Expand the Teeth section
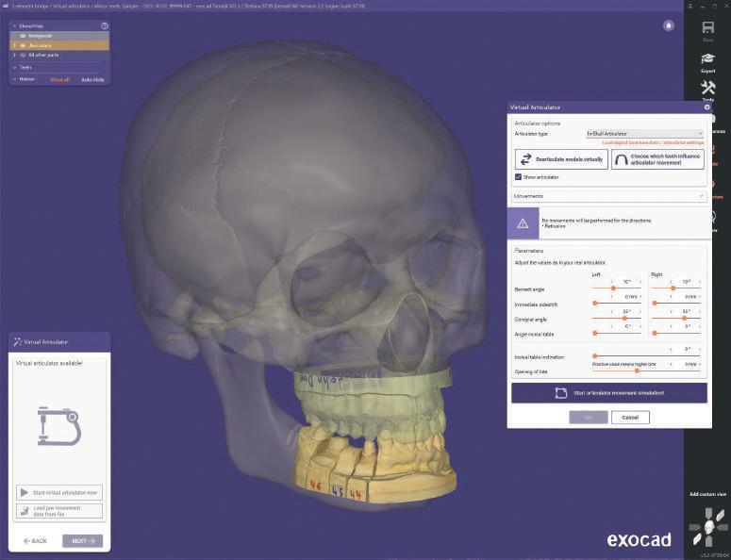 click(14, 68)
